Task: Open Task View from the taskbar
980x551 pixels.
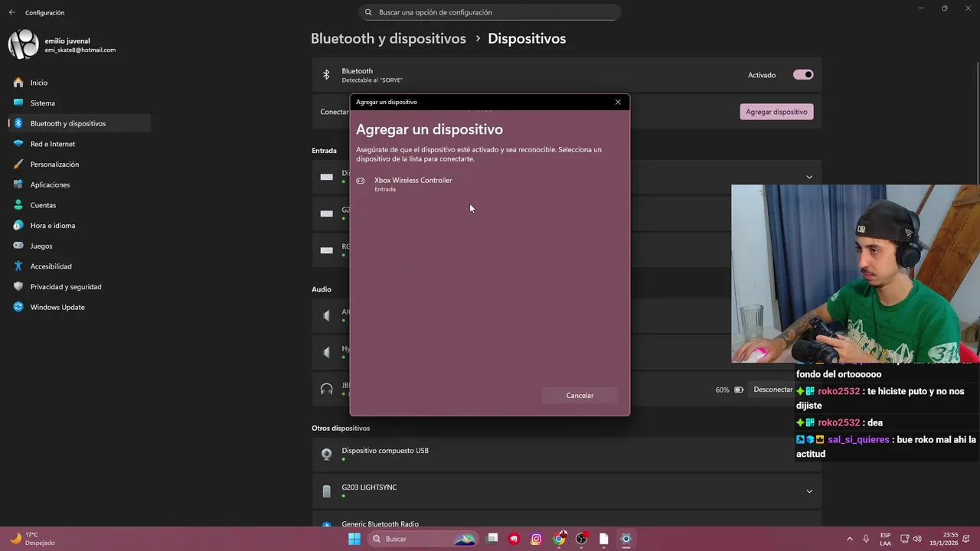Action: tap(492, 539)
